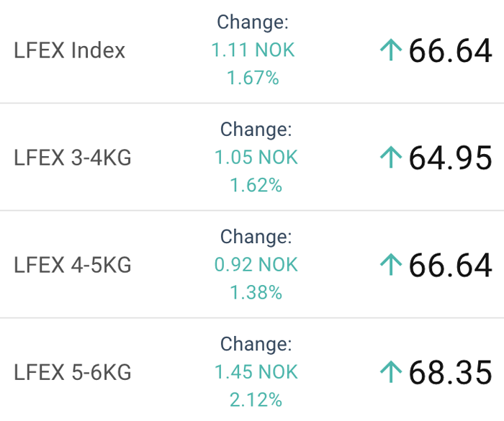
Task: Click the up arrow in LFEX 4-5KG row
Action: pyautogui.click(x=391, y=265)
